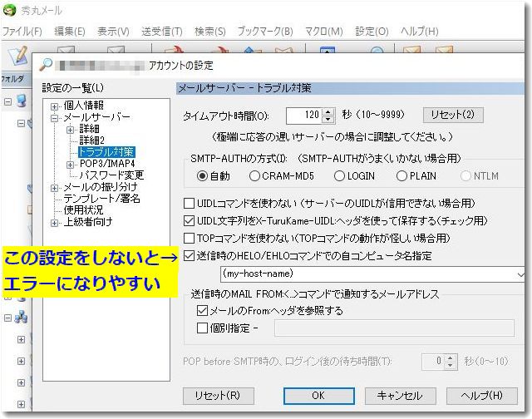Viewport: 532px width, 419px height.
Task: Click the リセット(2) button
Action: pos(453,115)
